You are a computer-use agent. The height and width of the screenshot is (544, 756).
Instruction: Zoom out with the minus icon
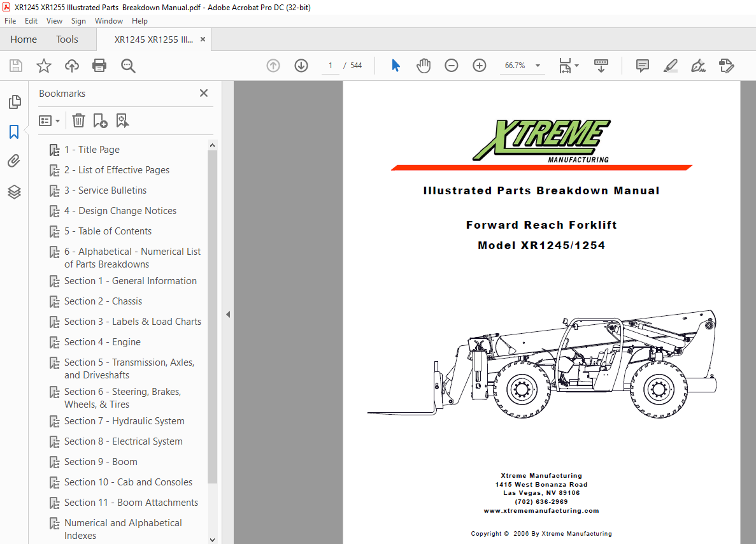pyautogui.click(x=452, y=66)
